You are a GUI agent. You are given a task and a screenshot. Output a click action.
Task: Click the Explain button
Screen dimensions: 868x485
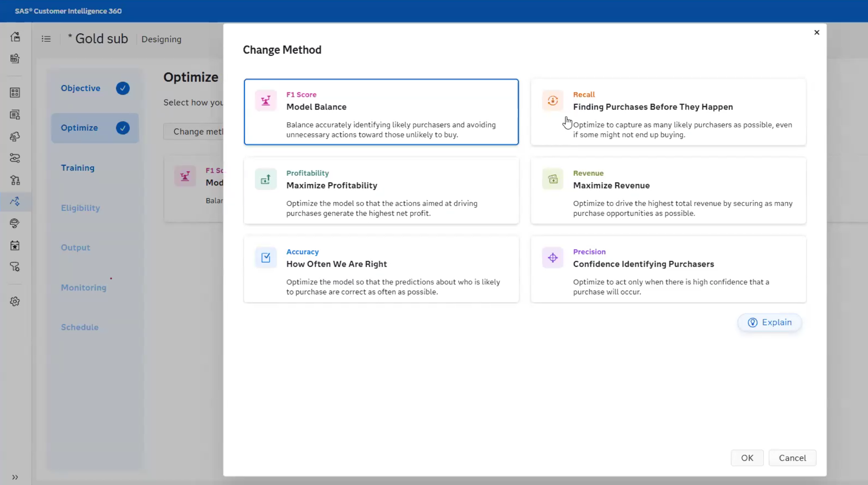pos(769,322)
